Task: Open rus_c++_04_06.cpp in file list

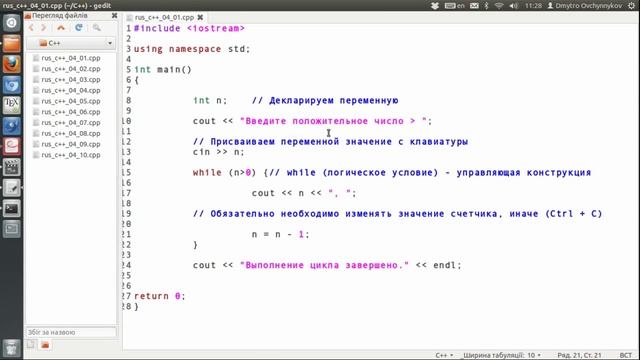Action: pos(71,112)
